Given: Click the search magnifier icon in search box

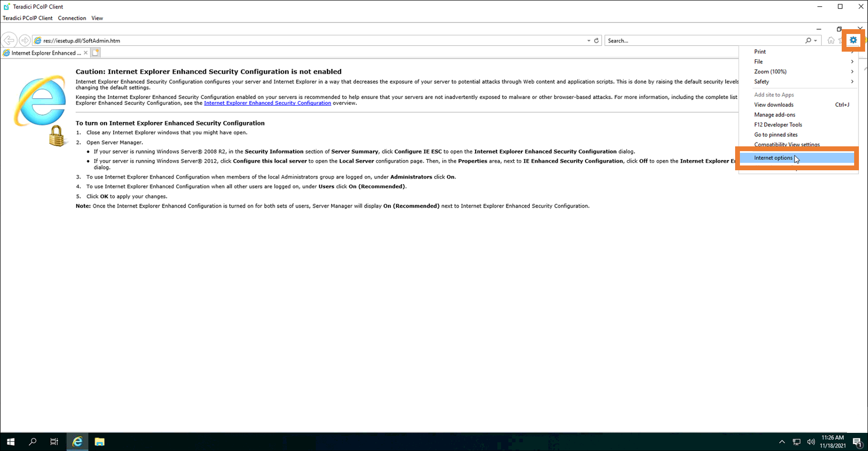Looking at the screenshot, I should pyautogui.click(x=808, y=41).
